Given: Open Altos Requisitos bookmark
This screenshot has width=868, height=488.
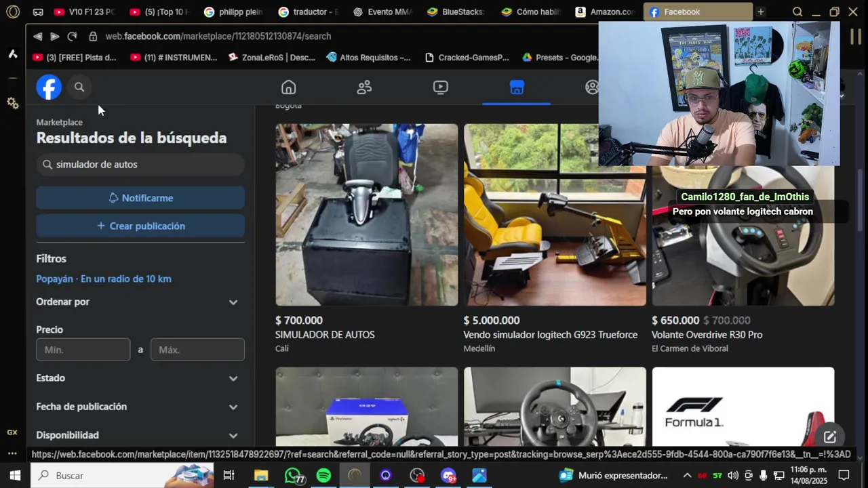Looking at the screenshot, I should click(368, 58).
